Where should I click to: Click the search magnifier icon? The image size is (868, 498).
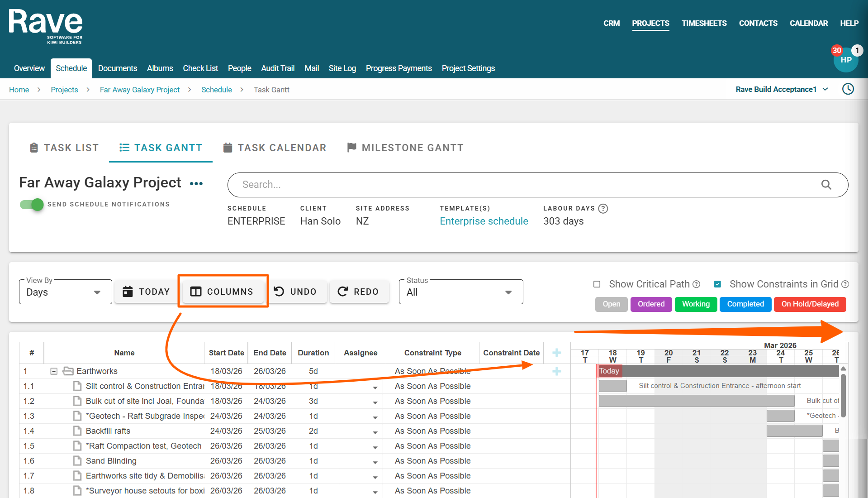[826, 185]
